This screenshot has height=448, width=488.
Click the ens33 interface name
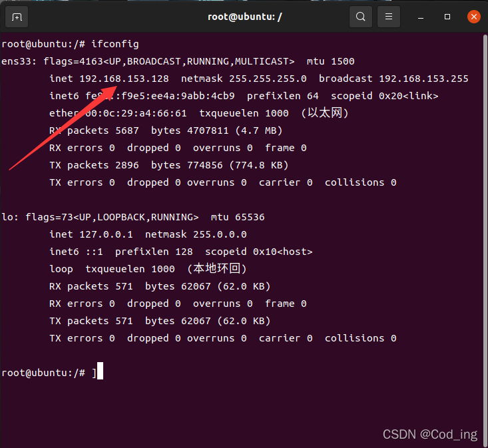pos(16,61)
